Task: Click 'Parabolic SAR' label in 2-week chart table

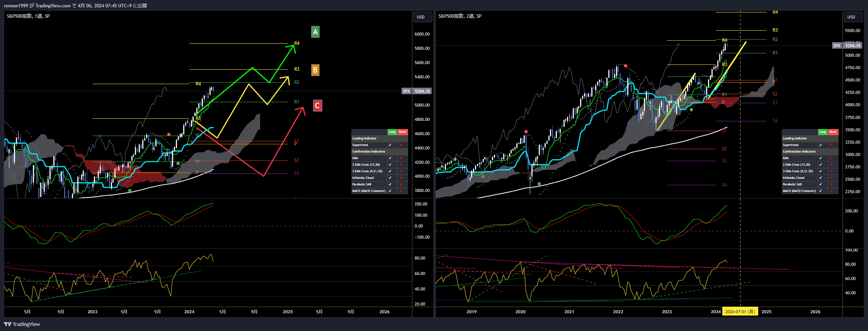Action: (x=792, y=184)
